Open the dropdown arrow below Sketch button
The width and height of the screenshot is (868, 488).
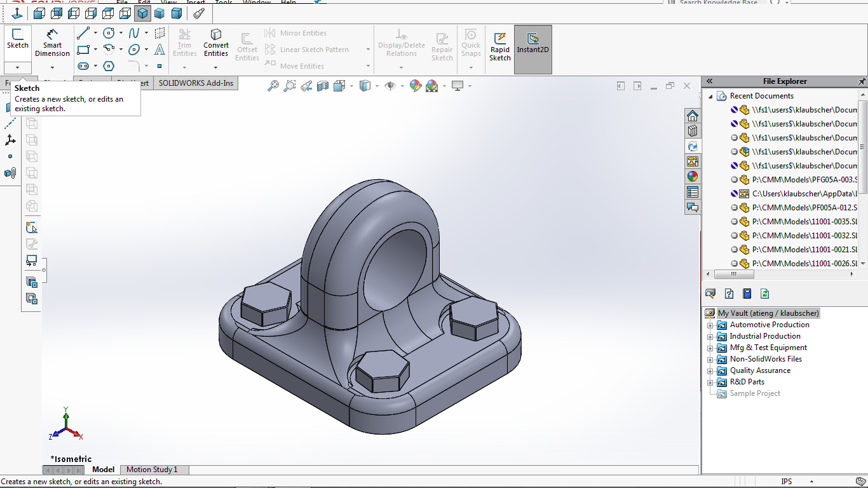tap(17, 67)
